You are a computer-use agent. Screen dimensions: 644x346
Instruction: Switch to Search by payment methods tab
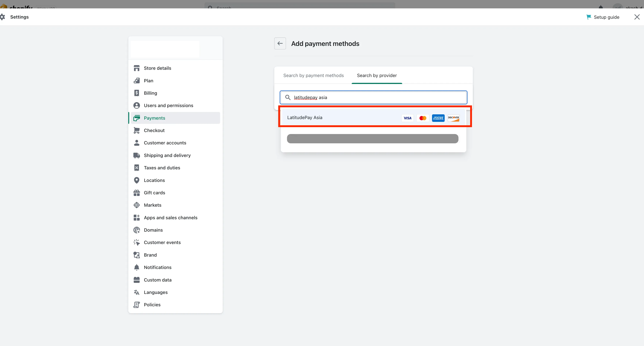tap(313, 75)
